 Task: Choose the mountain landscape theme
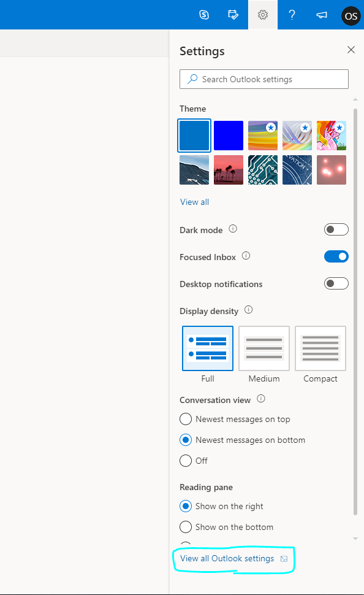click(x=194, y=170)
